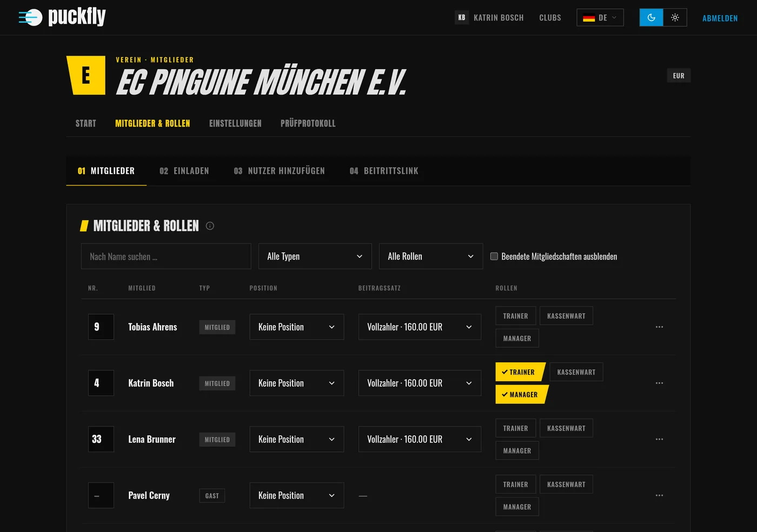Image resolution: width=757 pixels, height=532 pixels.
Task: Click the Rollen column header
Action: coord(507,288)
